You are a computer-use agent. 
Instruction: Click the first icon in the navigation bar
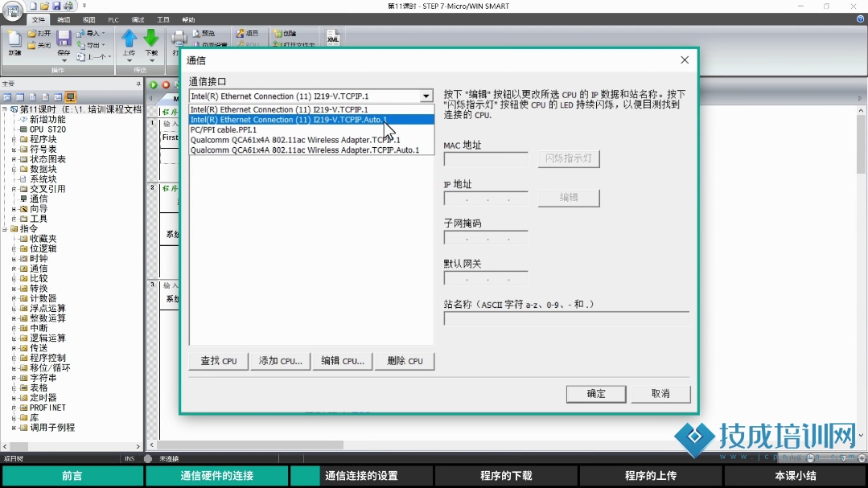tap(7, 97)
